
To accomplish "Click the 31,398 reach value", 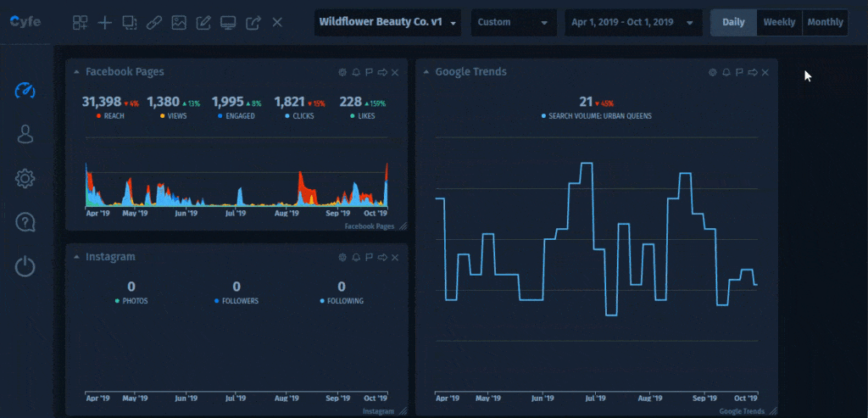I will pos(102,102).
